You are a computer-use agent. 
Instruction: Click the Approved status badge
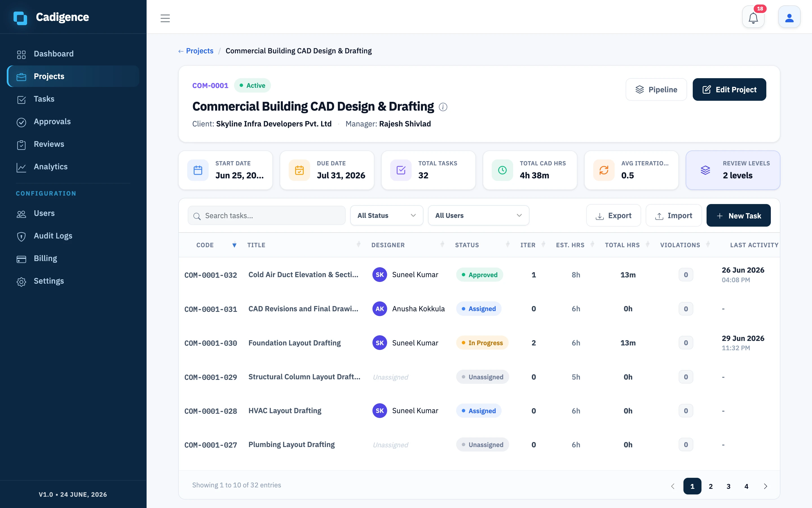pos(480,275)
